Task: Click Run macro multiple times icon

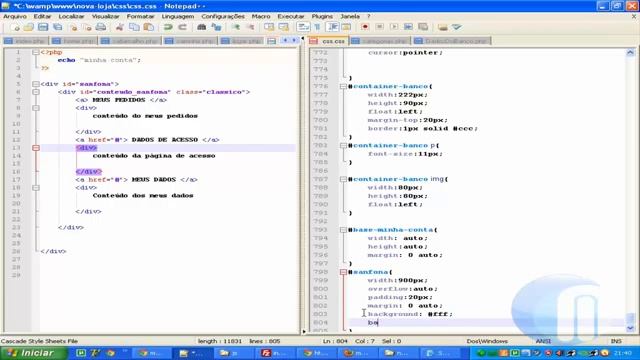Action: coord(409,27)
